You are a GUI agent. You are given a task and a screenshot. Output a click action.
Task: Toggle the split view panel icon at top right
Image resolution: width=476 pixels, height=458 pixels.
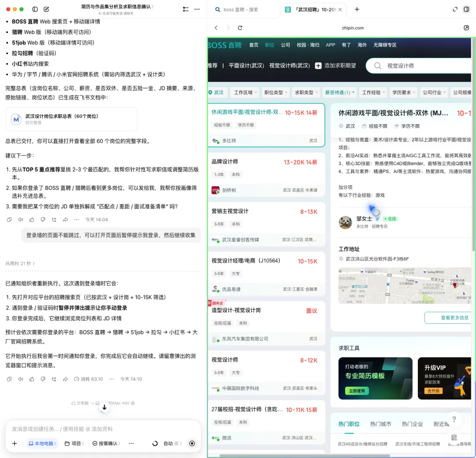coord(466,9)
